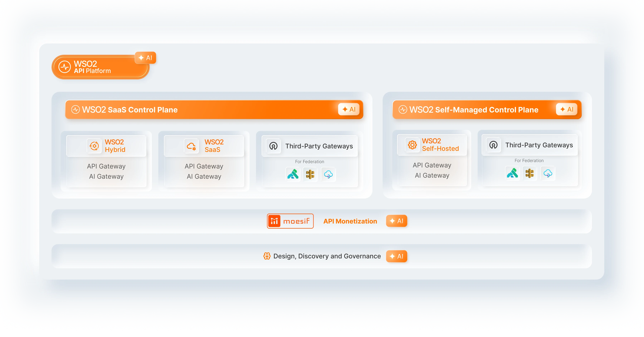Click AI Gateway under WSO2 SaaS

tap(204, 177)
